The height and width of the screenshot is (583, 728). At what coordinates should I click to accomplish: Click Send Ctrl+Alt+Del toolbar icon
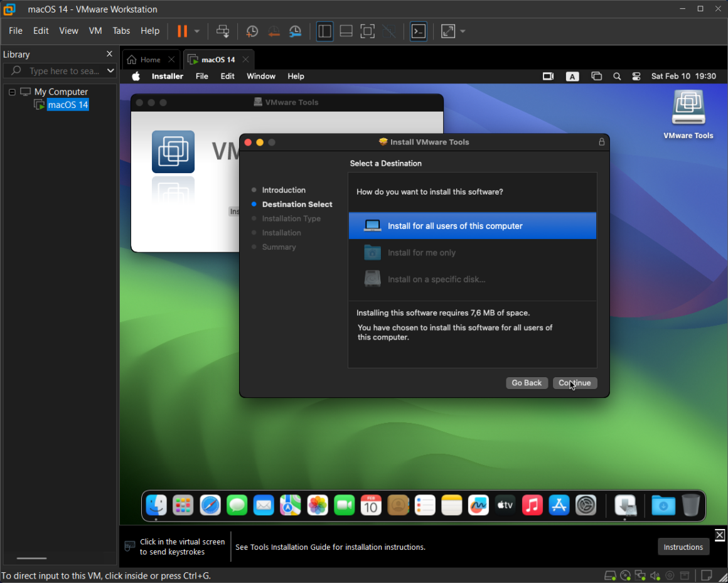tap(223, 31)
